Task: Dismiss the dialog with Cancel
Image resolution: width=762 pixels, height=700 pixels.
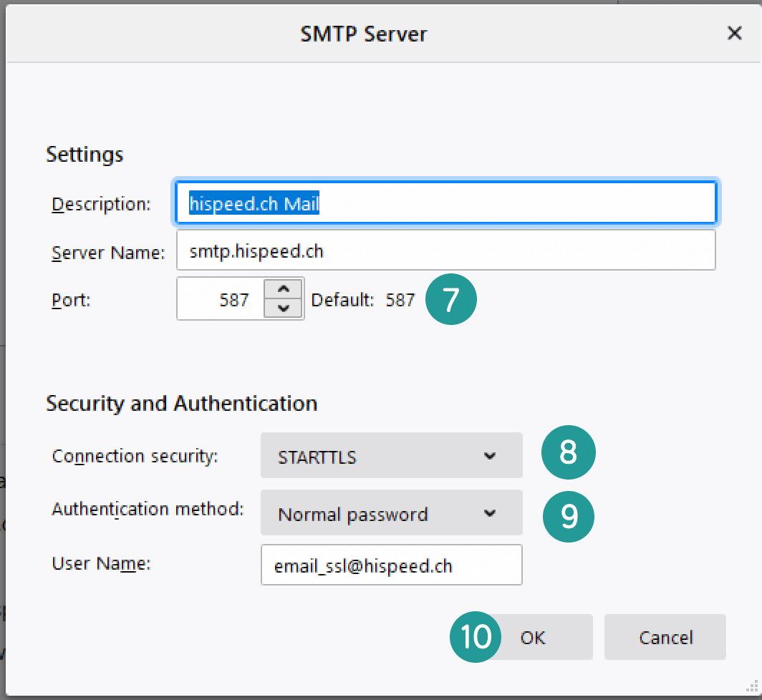Action: click(665, 637)
